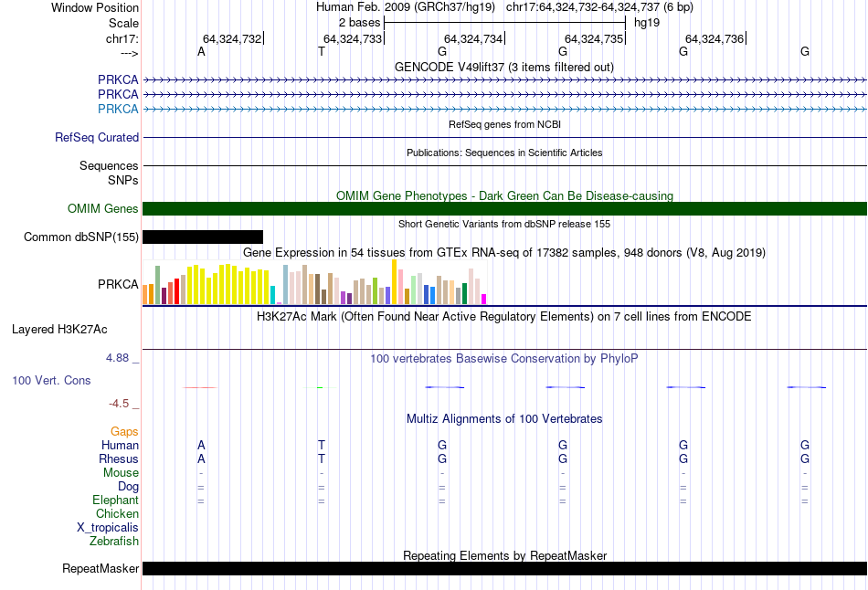Click reference base T in sequence row

[x=322, y=51]
